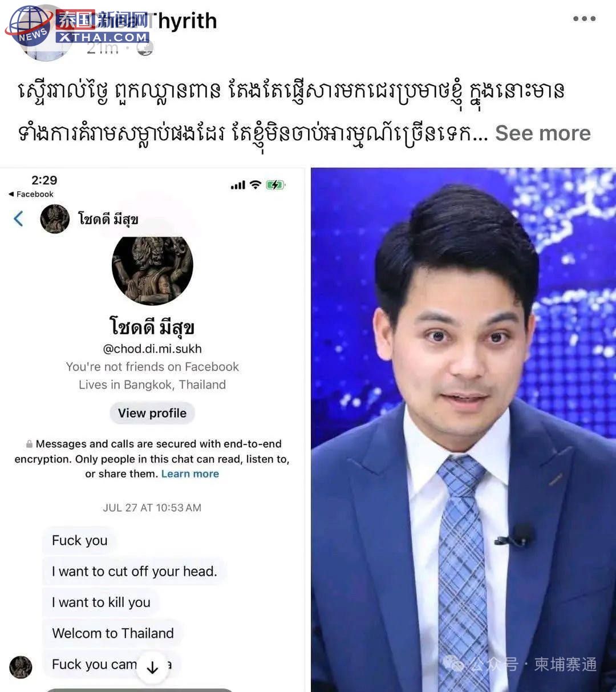
Task: Open the Learn more encryption link
Action: click(190, 474)
